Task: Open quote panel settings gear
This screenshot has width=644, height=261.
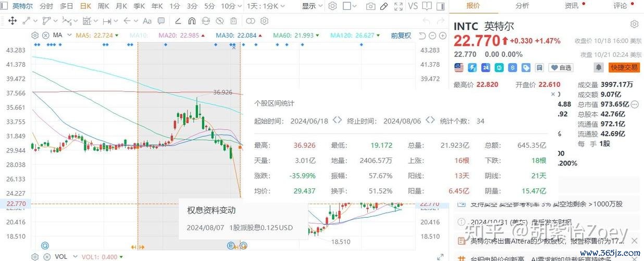Action: 635,24
